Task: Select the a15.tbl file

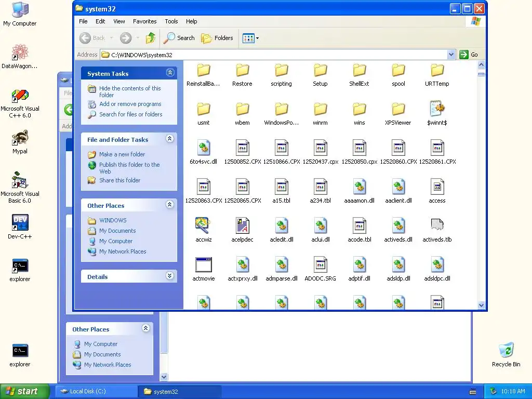Action: pos(281,192)
